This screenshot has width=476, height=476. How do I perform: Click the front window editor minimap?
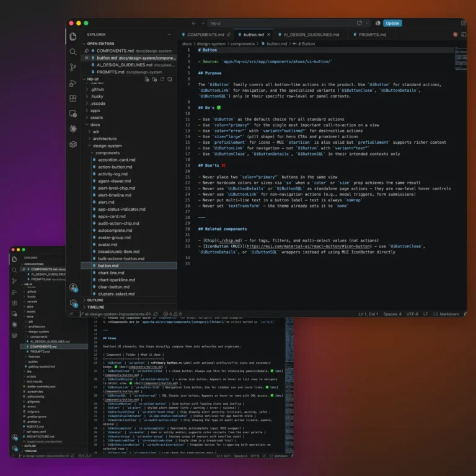[x=461, y=59]
